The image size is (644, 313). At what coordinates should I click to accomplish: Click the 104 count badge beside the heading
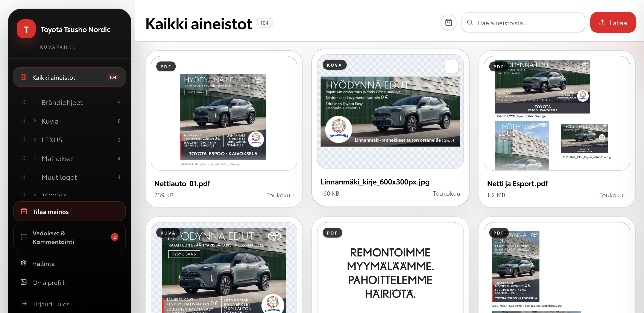[x=264, y=23]
